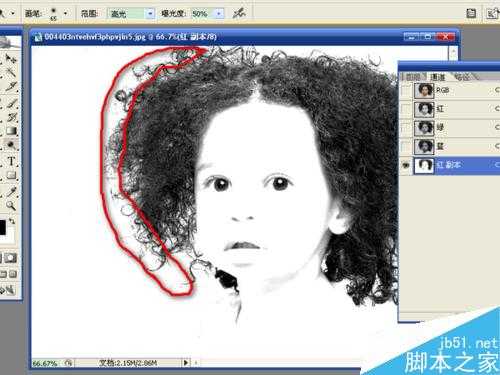Click the foreground black color swatch
500x375 pixels.
(2, 228)
